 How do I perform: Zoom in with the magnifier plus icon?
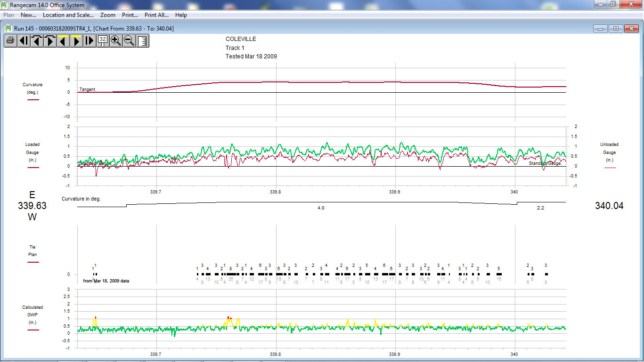pyautogui.click(x=116, y=41)
